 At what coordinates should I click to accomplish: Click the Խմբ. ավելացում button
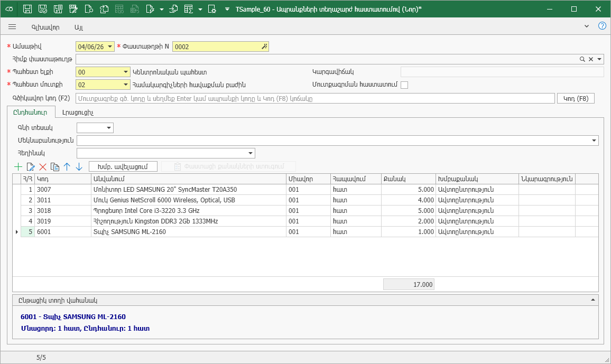123,166
